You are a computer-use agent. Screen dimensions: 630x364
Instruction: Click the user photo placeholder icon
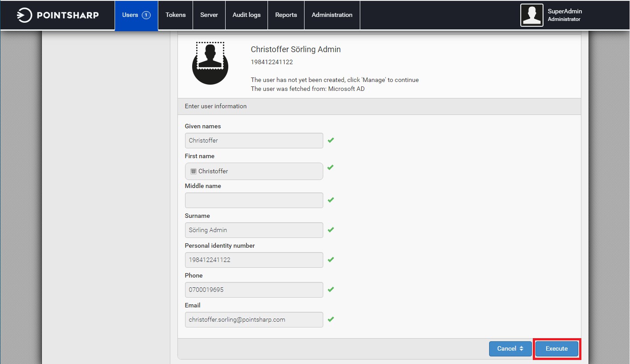coord(210,63)
